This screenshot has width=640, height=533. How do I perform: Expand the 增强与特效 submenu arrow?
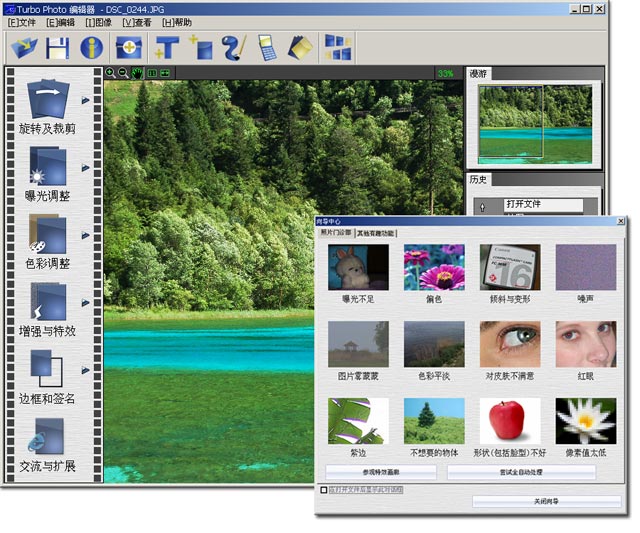[85, 303]
